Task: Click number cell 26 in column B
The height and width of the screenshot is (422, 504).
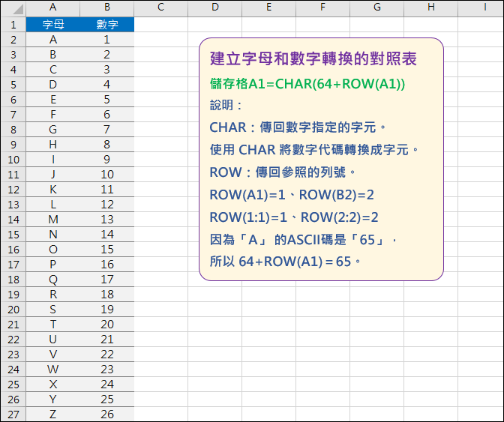Action: (x=107, y=415)
